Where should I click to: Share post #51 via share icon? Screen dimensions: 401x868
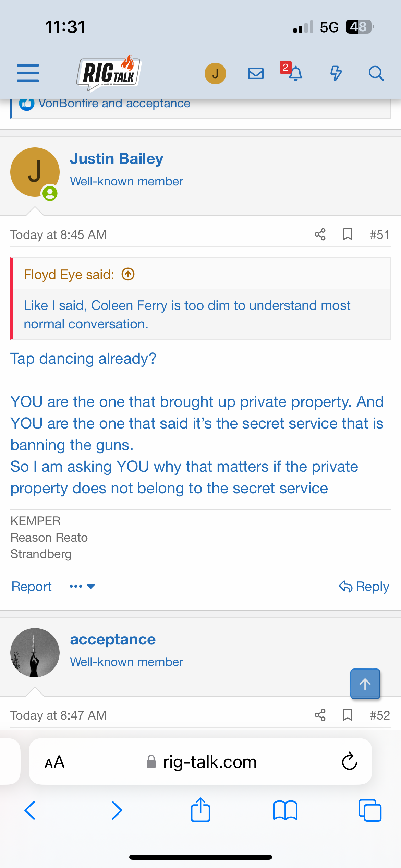(320, 235)
